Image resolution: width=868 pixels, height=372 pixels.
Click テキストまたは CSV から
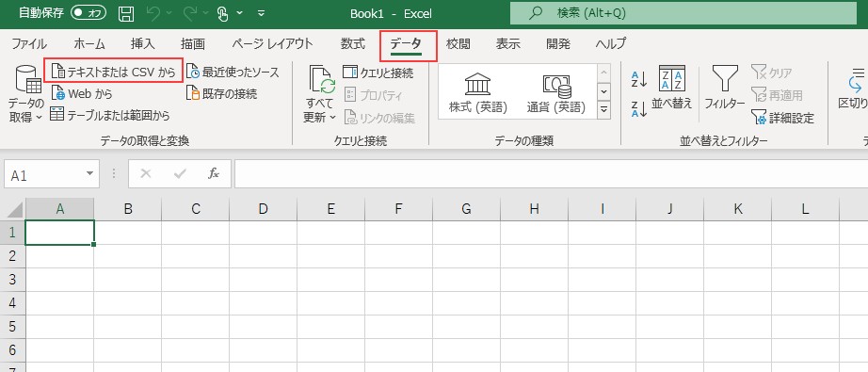[114, 72]
